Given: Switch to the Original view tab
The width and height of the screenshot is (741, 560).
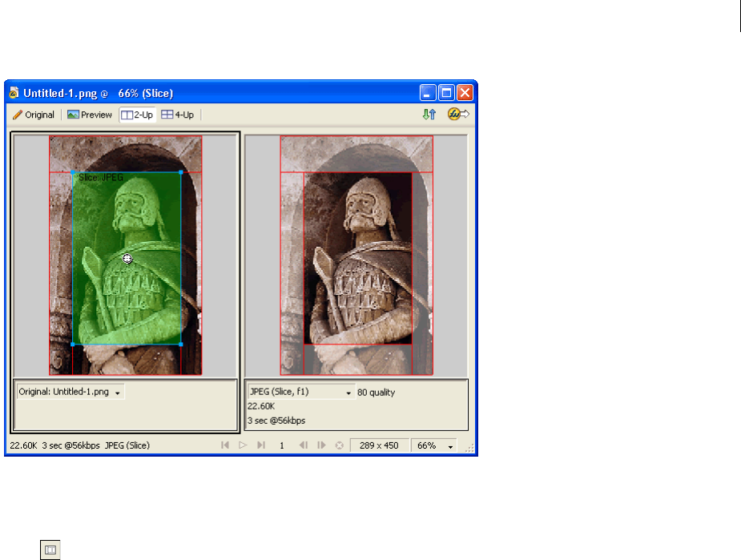Looking at the screenshot, I should 34,115.
